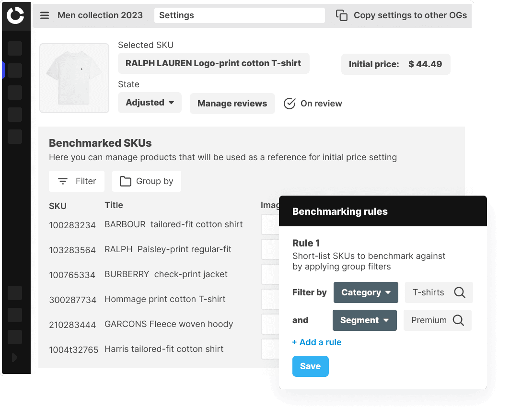The height and width of the screenshot is (420, 510).
Task: Open the hamburger menu in the top bar
Action: tap(45, 15)
